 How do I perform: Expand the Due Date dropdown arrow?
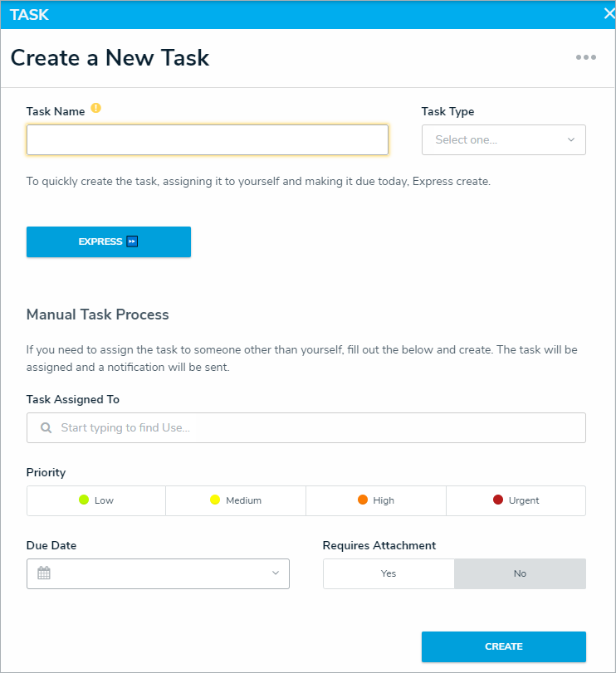tap(276, 573)
